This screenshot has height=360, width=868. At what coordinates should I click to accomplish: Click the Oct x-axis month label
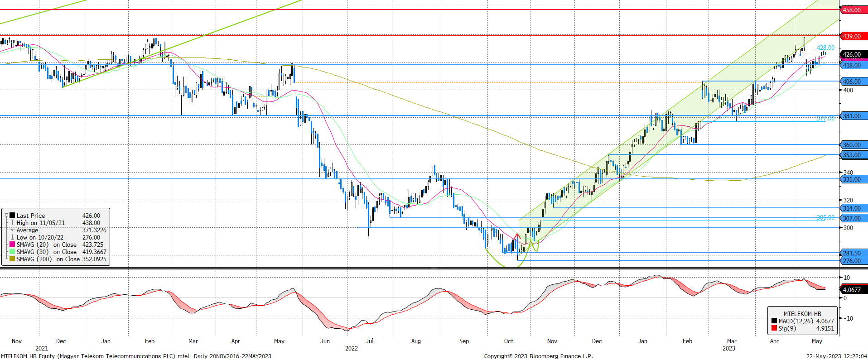(509, 341)
